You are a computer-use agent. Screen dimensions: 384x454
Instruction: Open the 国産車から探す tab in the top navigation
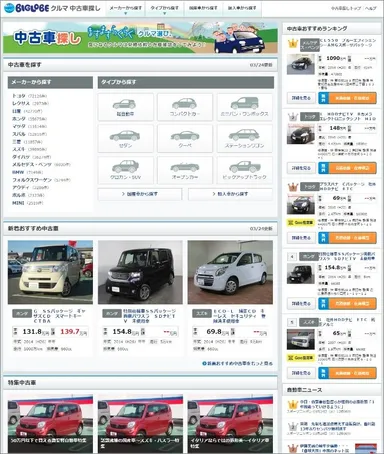pos(203,8)
